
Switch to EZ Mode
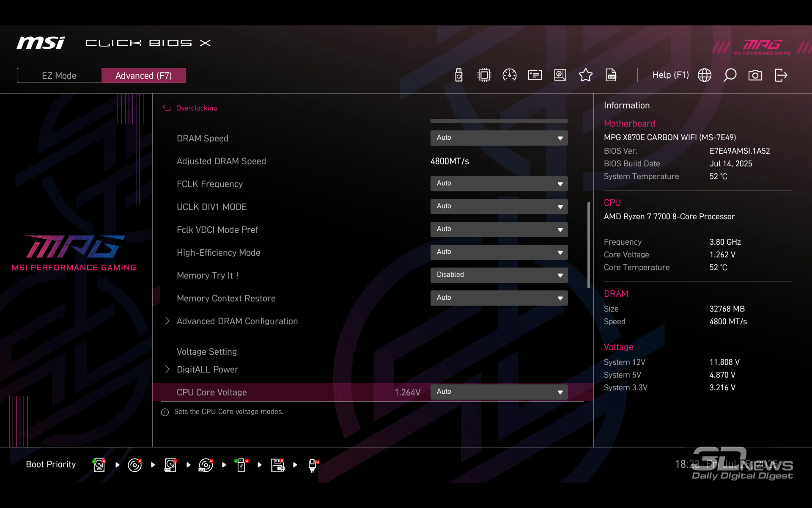pos(59,75)
